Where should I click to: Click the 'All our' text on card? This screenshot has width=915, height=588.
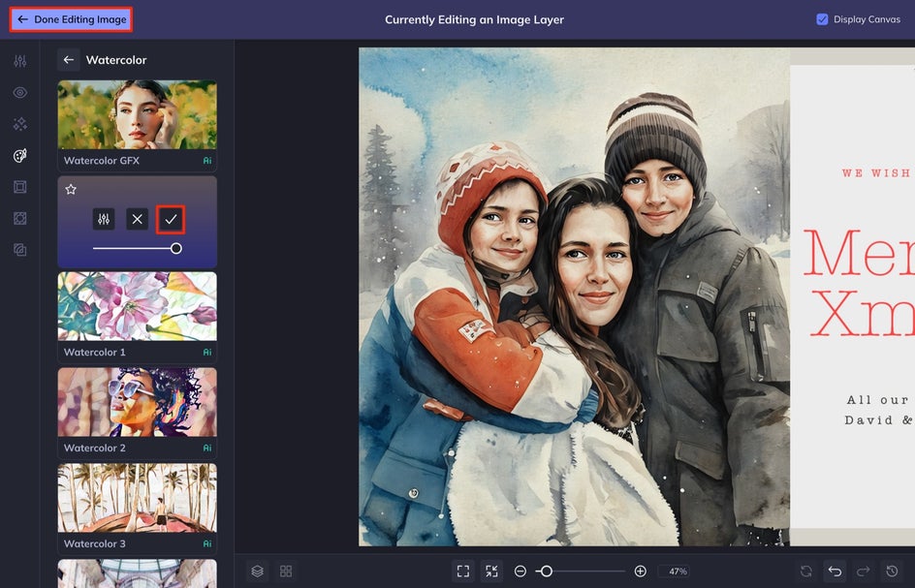pyautogui.click(x=877, y=399)
